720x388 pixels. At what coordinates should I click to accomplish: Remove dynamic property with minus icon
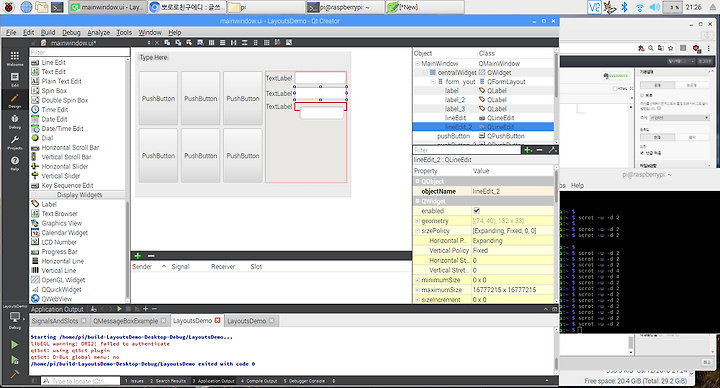540,150
